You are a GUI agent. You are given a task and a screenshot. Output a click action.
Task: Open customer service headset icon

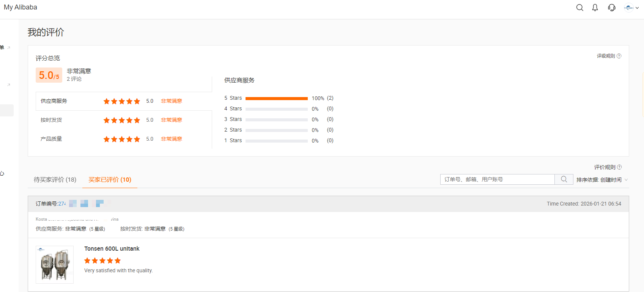point(611,8)
